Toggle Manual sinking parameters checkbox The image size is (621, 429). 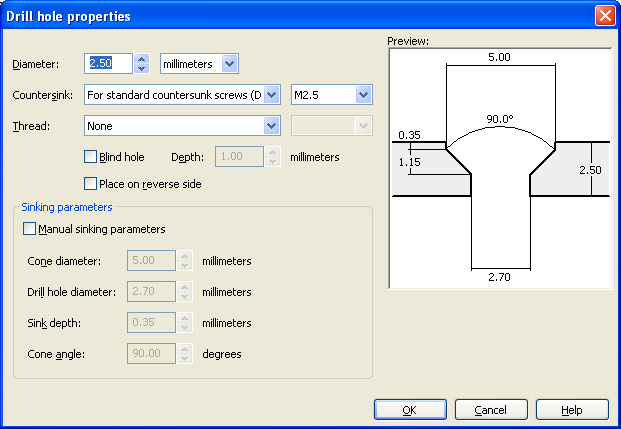pos(29,229)
